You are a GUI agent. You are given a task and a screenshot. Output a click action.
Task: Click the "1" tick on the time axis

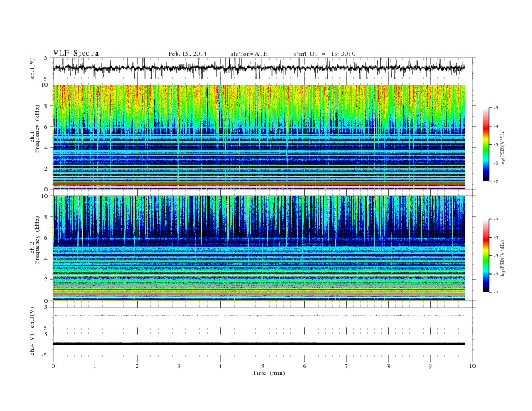pyautogui.click(x=95, y=366)
